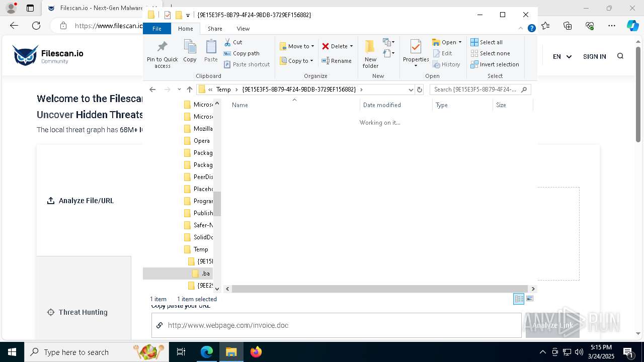Click the Explorer search box
Screen dimensions: 644x362
coord(480,89)
